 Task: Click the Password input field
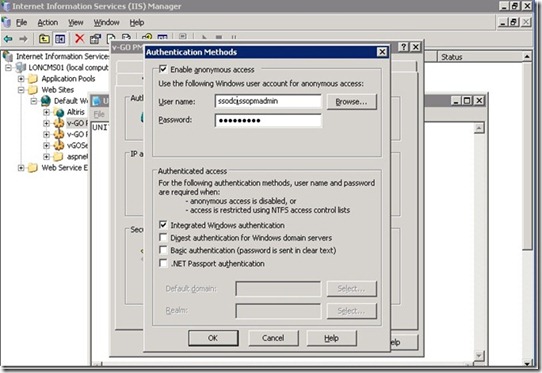[x=268, y=120]
